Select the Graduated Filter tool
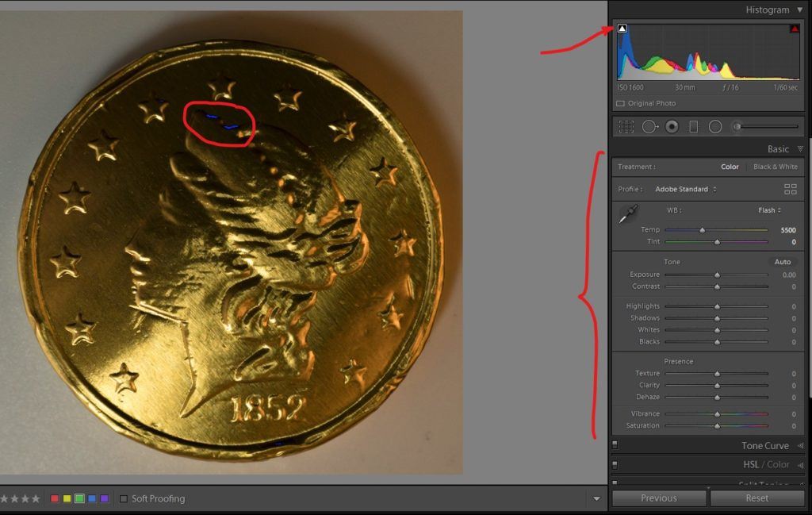This screenshot has width=812, height=515. pyautogui.click(x=693, y=126)
